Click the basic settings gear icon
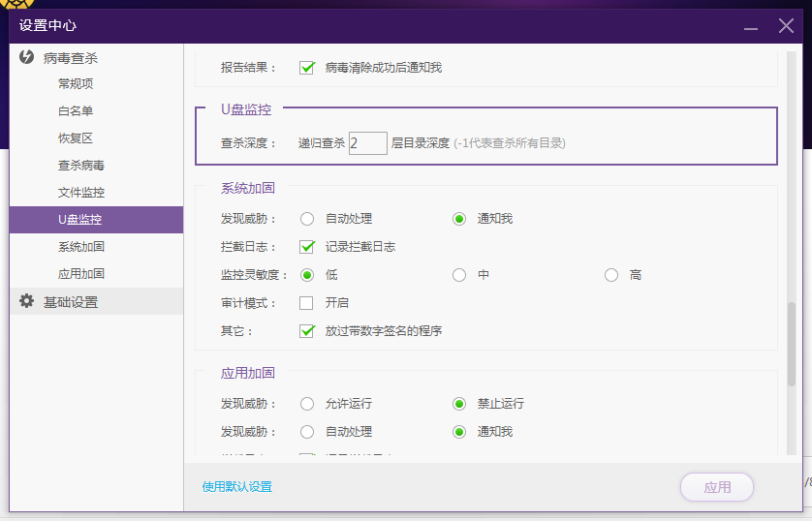The height and width of the screenshot is (521, 812). click(27, 301)
